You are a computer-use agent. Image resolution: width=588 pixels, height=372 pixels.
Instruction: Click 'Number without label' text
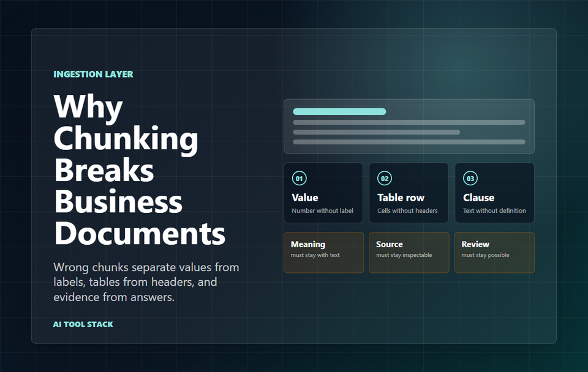[x=323, y=210]
